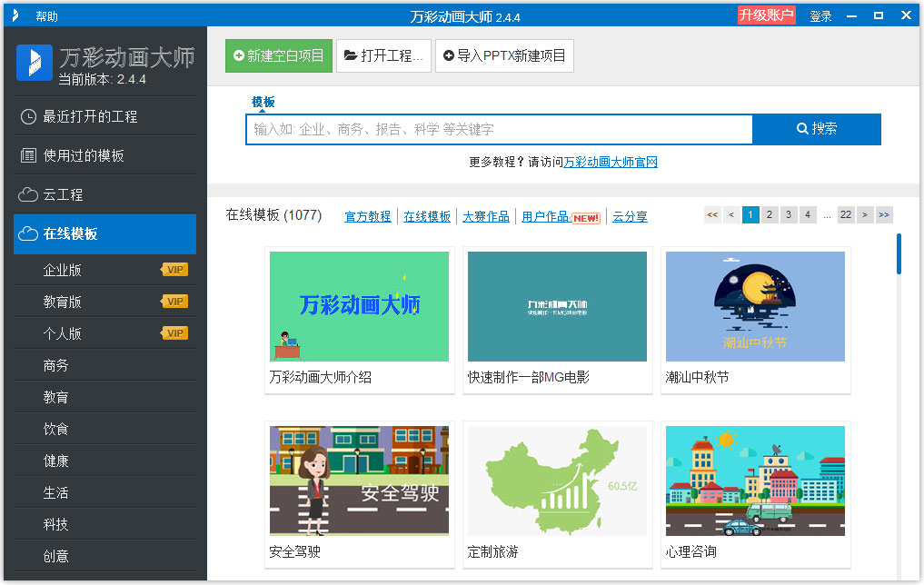This screenshot has width=924, height=585.
Task: Go to page 3
Action: point(789,214)
